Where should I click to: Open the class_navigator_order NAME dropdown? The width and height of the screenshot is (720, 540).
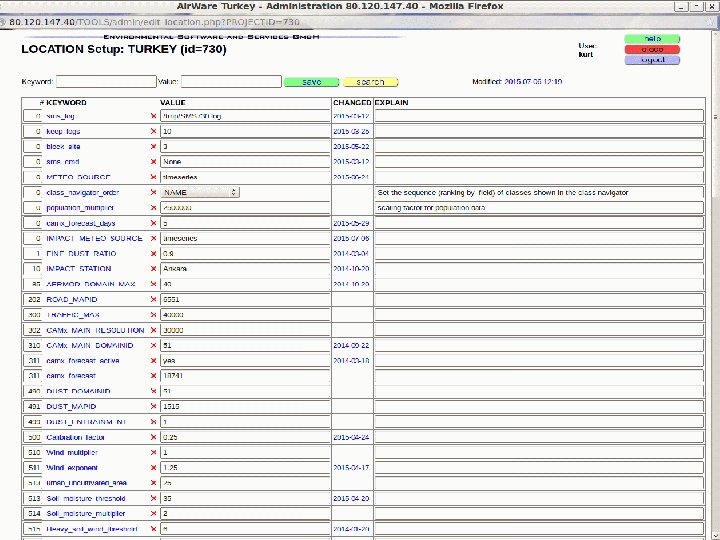click(200, 192)
